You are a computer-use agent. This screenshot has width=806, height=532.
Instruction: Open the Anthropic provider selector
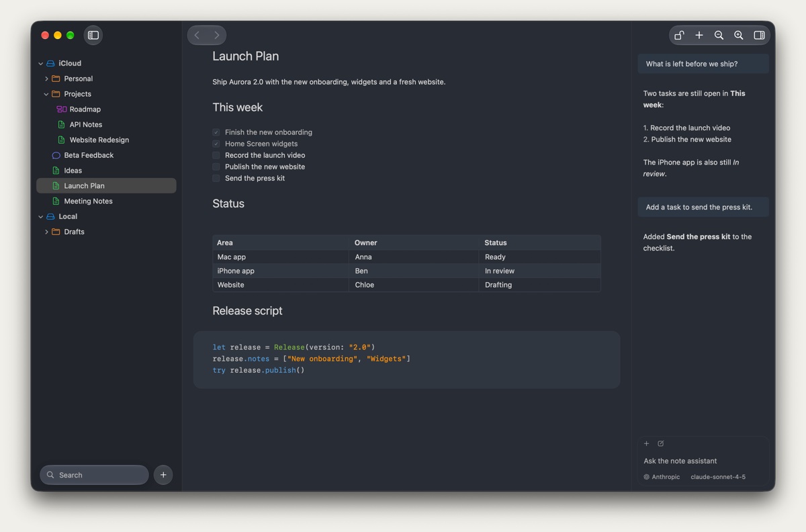[662, 477]
